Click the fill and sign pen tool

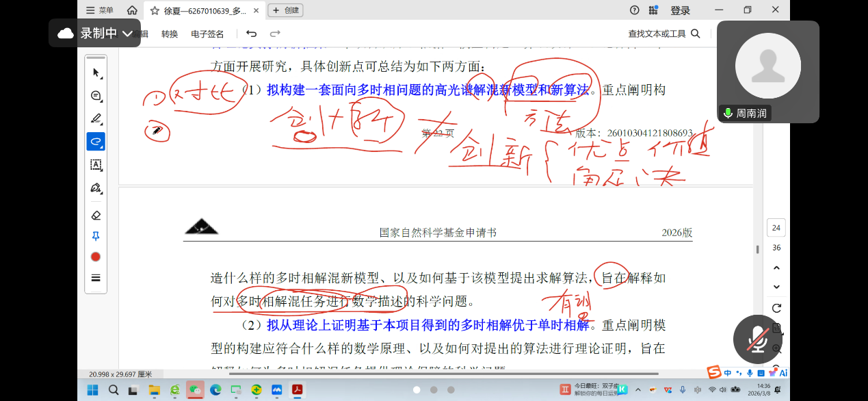(96, 188)
